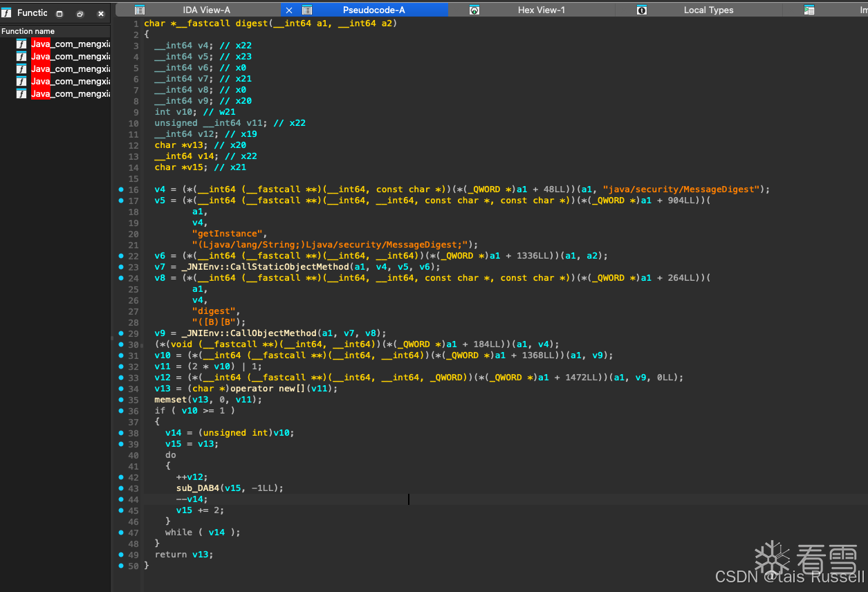868x592 pixels.
Task: Close the Pseudocode-A tab
Action: click(x=289, y=10)
